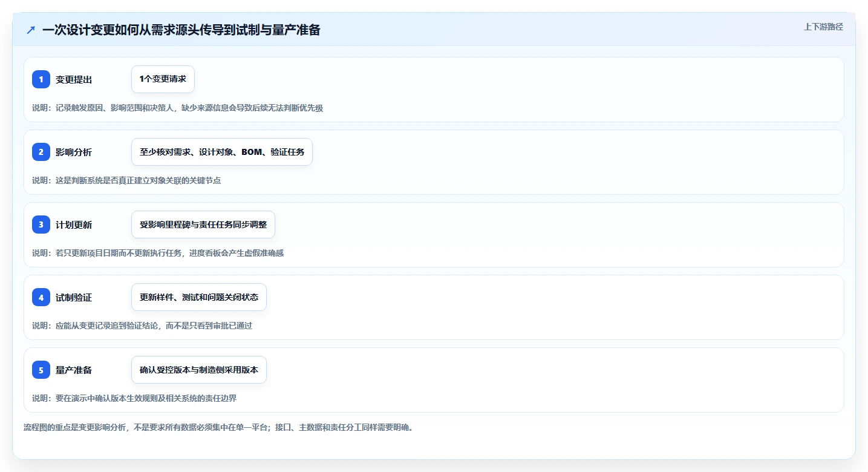The height and width of the screenshot is (472, 868).
Task: Click the step 3 number badge
Action: tap(41, 225)
